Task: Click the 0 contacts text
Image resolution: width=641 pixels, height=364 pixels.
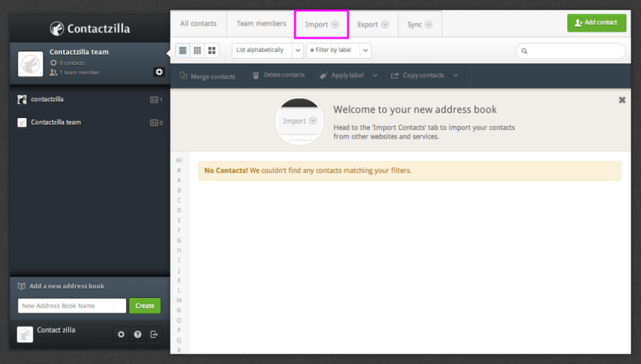Action: pyautogui.click(x=72, y=63)
